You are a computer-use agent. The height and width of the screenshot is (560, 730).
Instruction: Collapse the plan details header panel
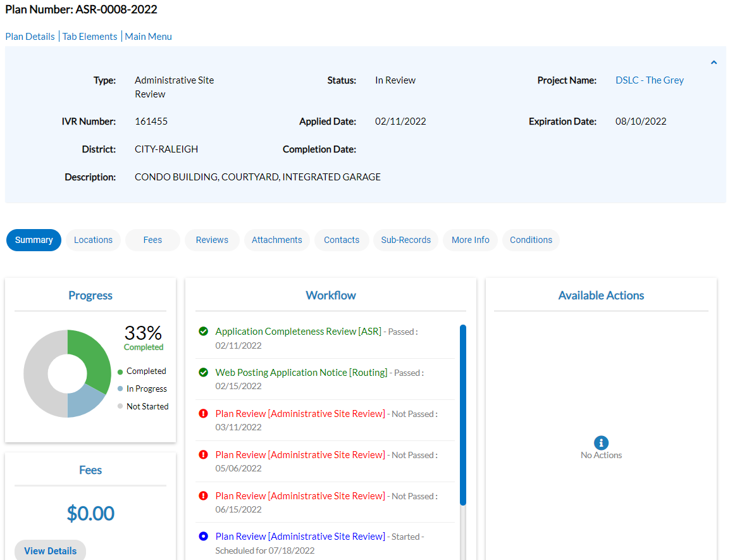tap(714, 63)
